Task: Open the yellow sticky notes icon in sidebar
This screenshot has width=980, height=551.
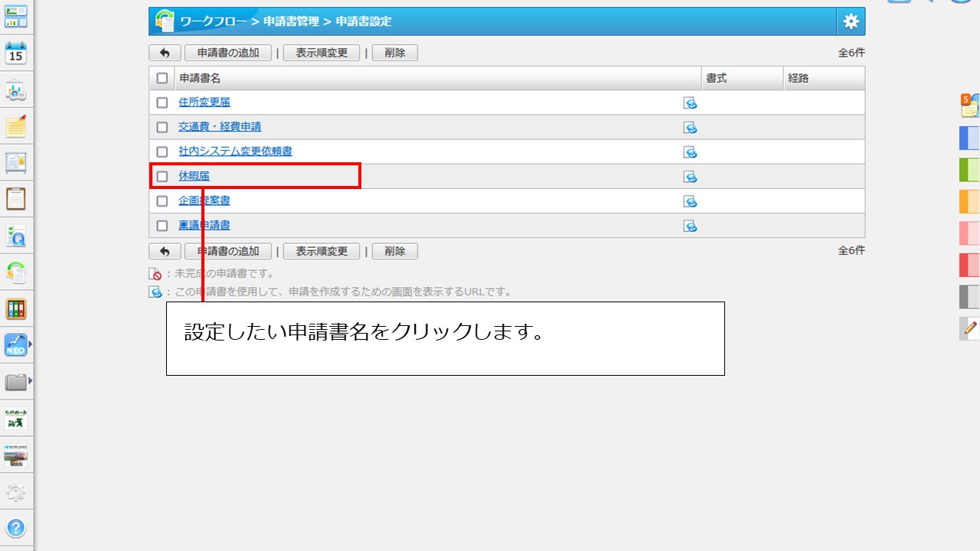Action: point(16,126)
